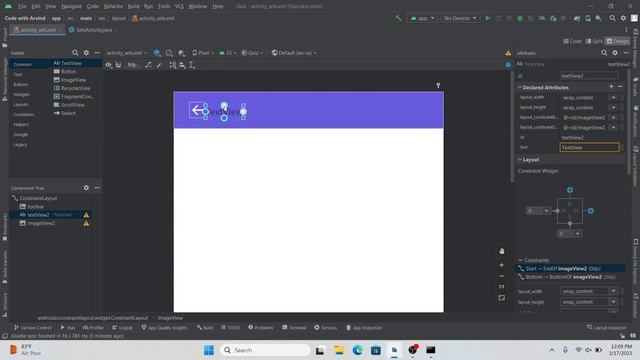Open the Problems tool window

pyautogui.click(x=260, y=327)
